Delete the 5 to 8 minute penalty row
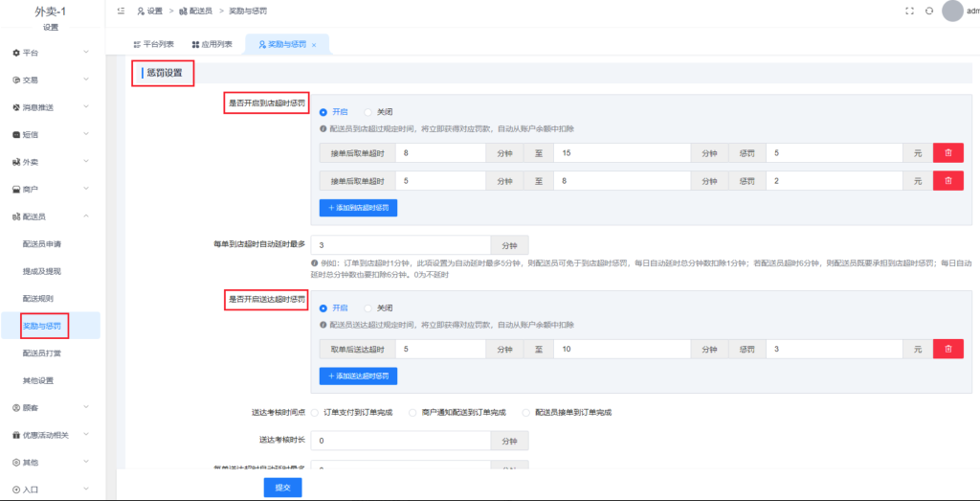 (x=947, y=180)
